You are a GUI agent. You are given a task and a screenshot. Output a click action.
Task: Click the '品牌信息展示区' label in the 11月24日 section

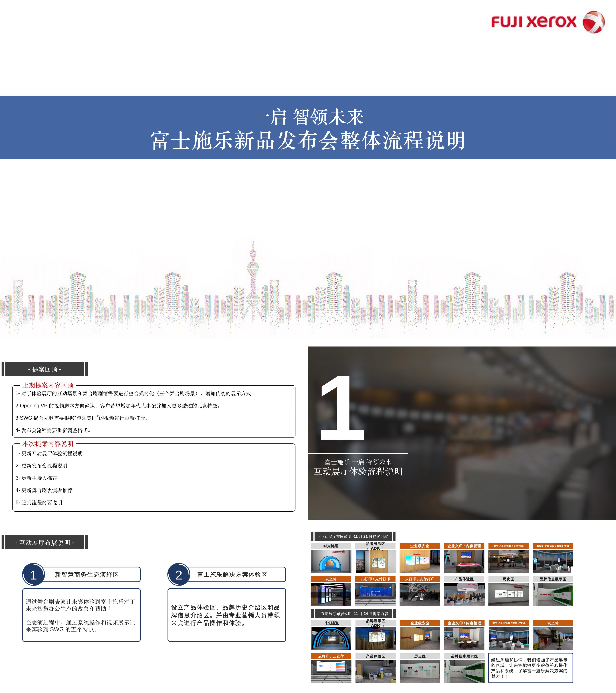pyautogui.click(x=464, y=656)
